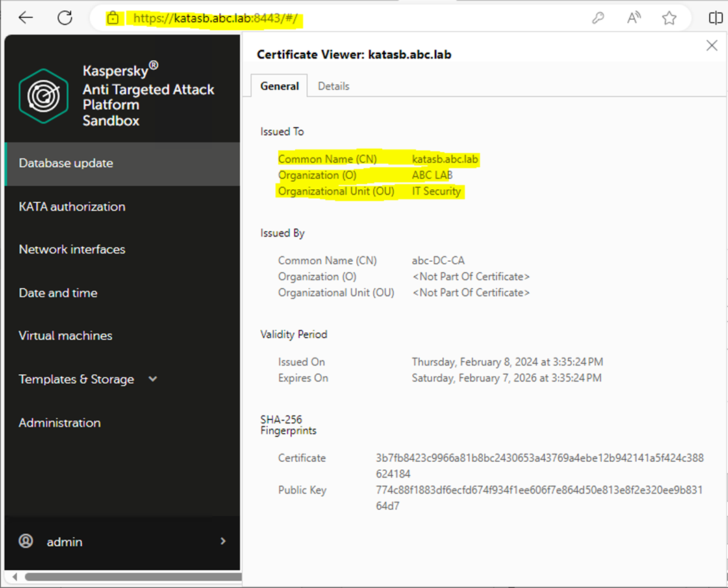Click the admin user avatar icon

coord(26,541)
